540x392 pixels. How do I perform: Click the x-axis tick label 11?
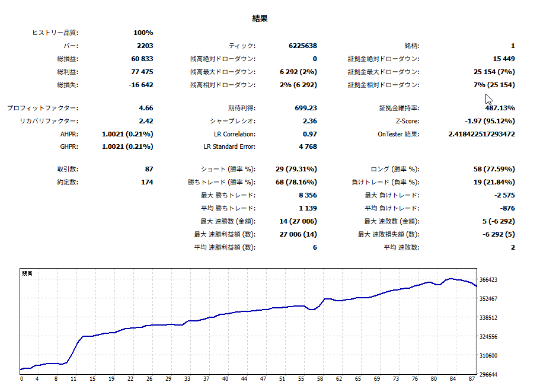pyautogui.click(x=74, y=379)
